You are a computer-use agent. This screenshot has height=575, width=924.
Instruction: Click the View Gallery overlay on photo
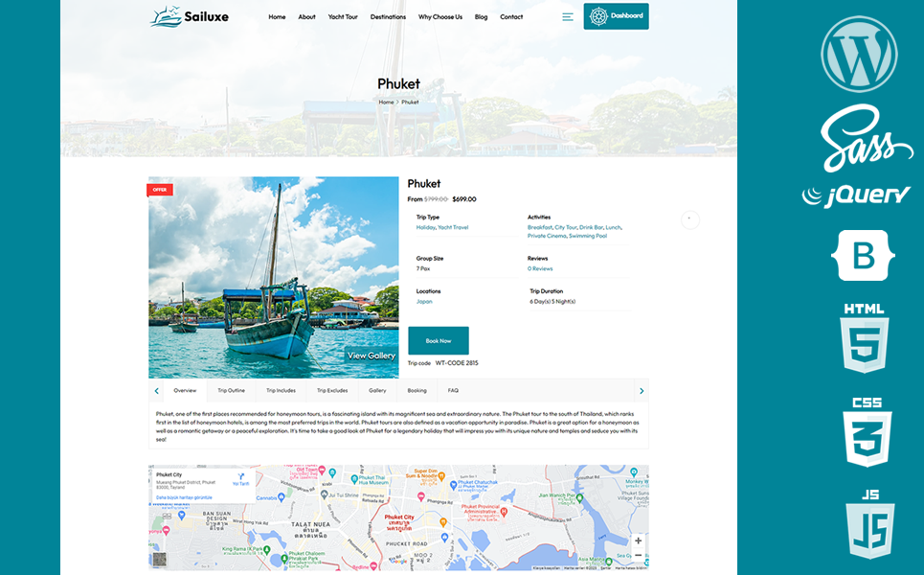click(x=371, y=356)
